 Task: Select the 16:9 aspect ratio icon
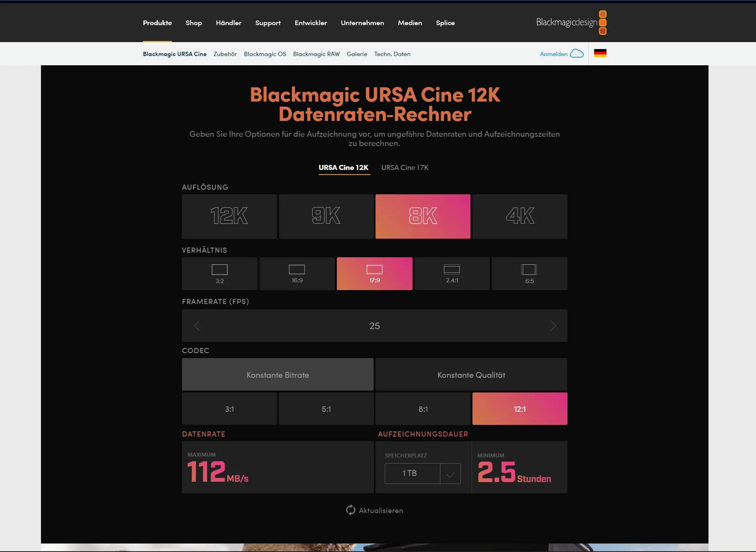tap(297, 269)
